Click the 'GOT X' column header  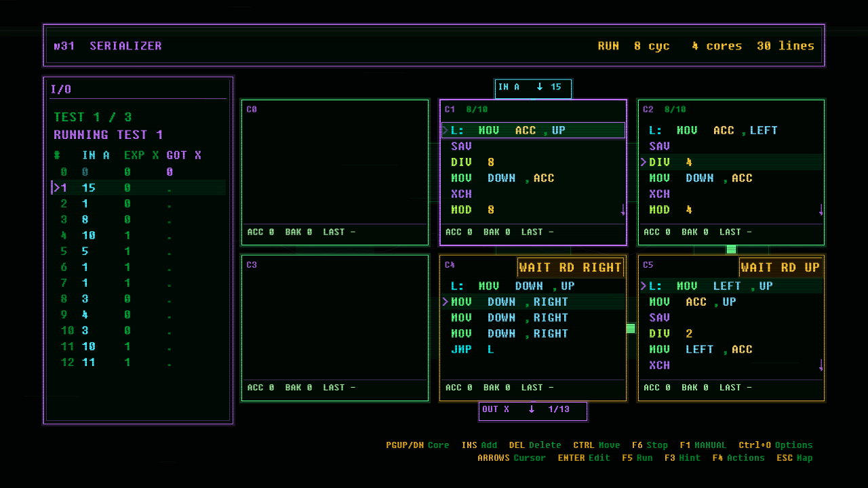[x=184, y=155]
